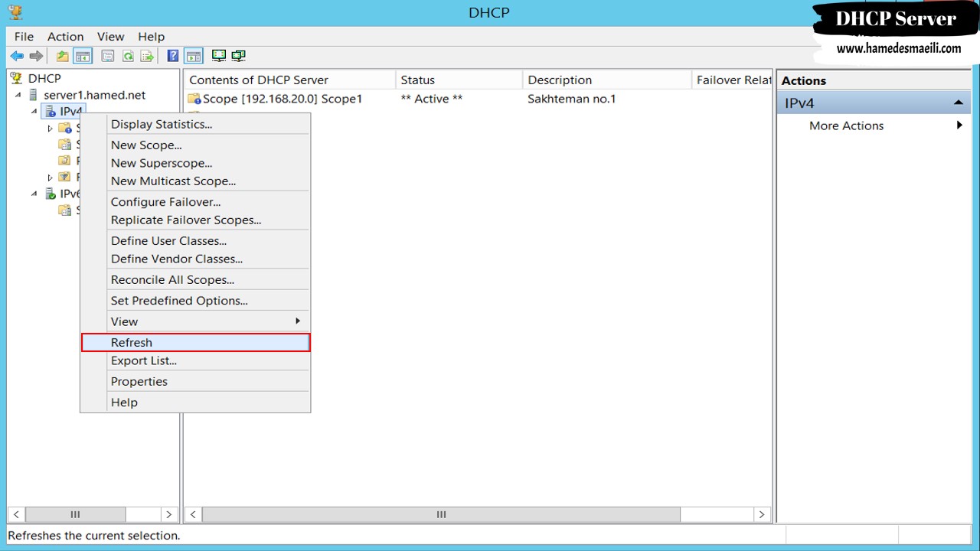Collapse the IPv6 tree node
The width and height of the screenshot is (980, 551).
(x=34, y=194)
